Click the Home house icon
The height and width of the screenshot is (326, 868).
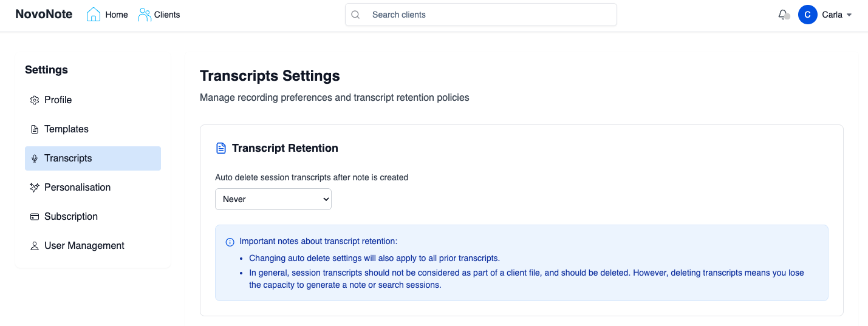(x=94, y=15)
